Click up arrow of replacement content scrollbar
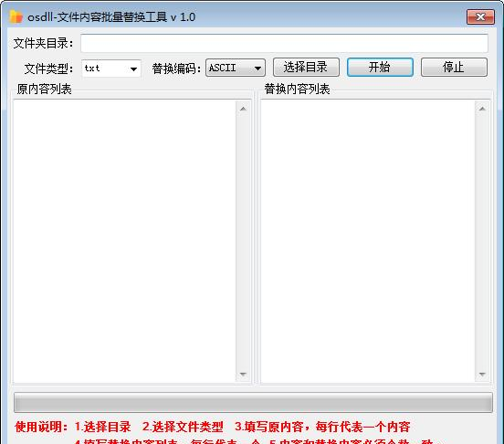The image size is (504, 444). 482,109
